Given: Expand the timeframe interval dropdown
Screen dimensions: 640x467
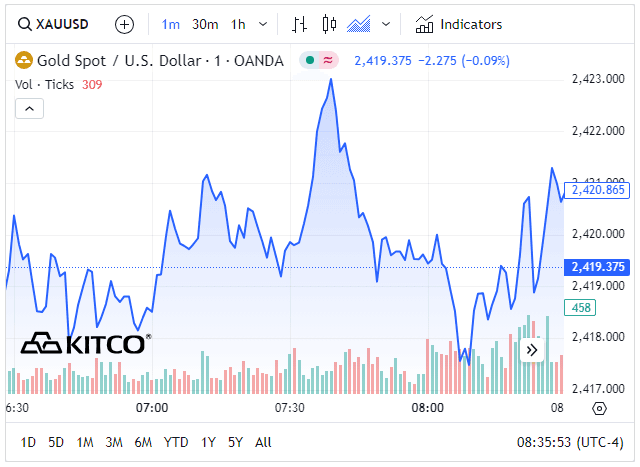Looking at the screenshot, I should [263, 24].
